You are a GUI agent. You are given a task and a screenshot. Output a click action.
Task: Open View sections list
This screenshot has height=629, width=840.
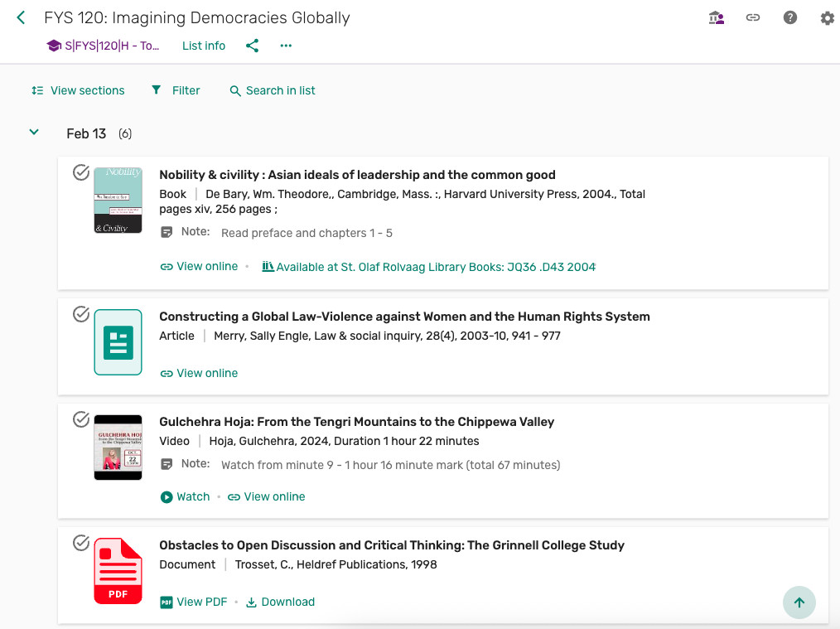[78, 90]
